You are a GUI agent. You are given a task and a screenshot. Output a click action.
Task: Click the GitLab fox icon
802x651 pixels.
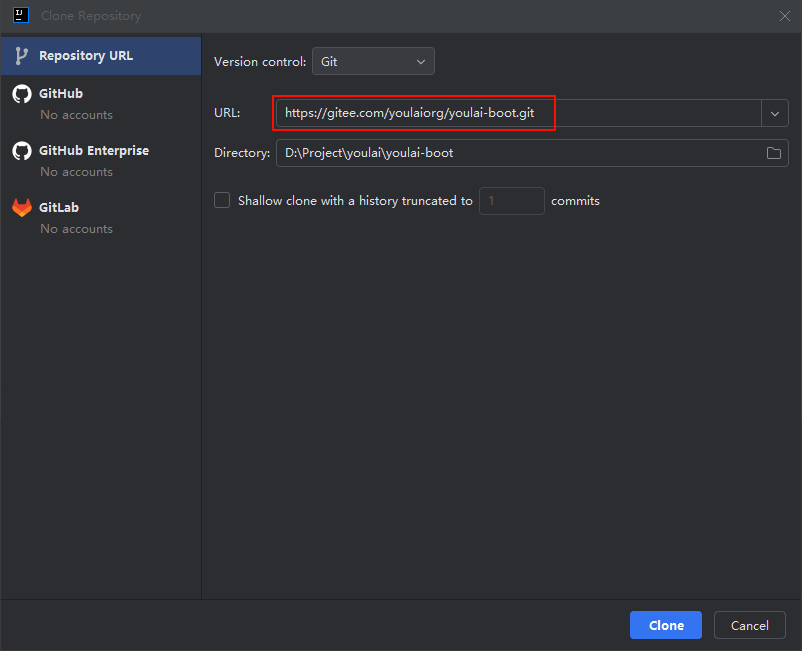[22, 208]
